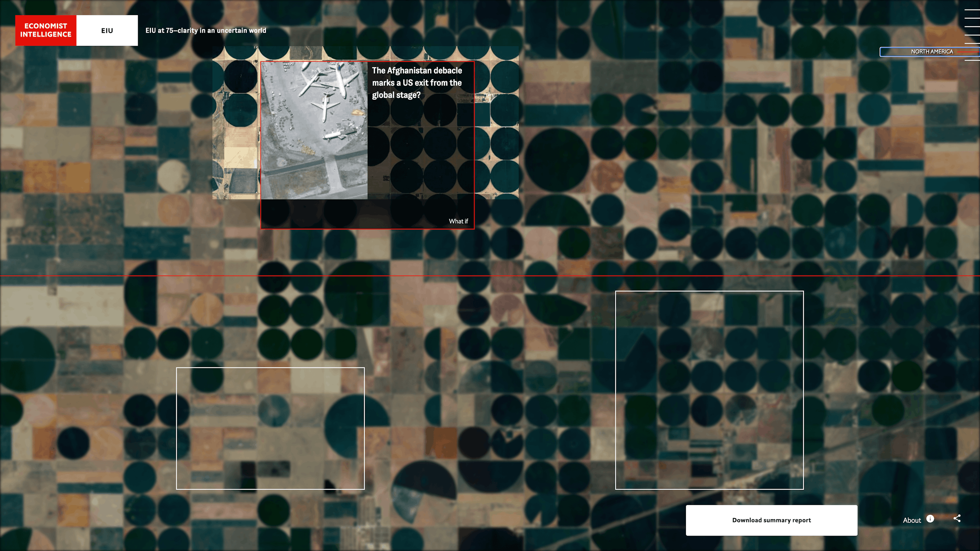Select the third region navigation line
The image size is (980, 551).
(972, 26)
